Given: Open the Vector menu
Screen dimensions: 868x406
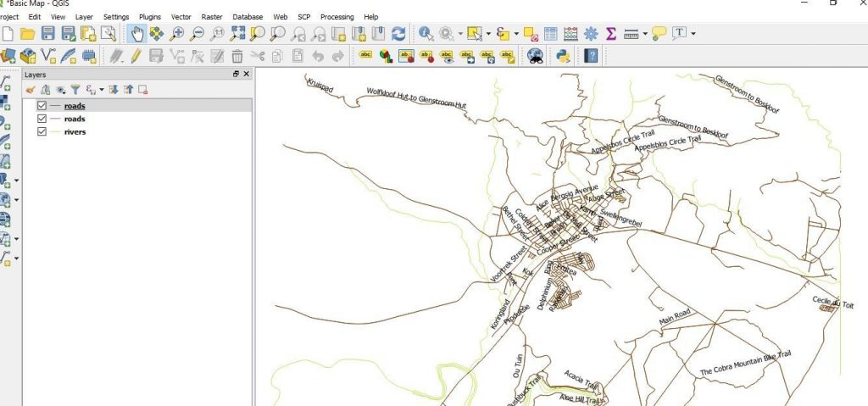Looking at the screenshot, I should tap(181, 16).
